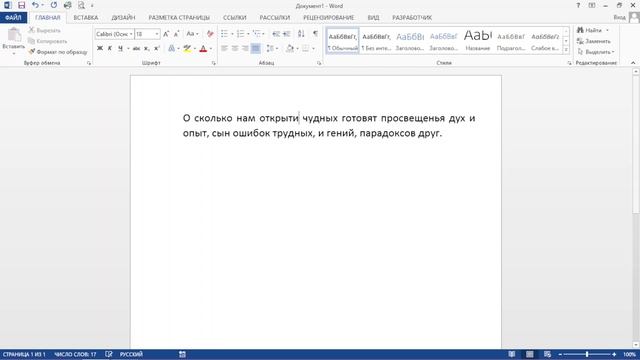The image size is (640, 360).
Task: Apply strikethrough to text
Action: (x=136, y=48)
